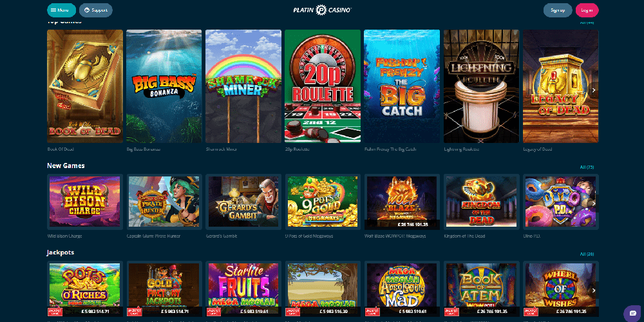Launch Big Bass Bonanza game
The width and height of the screenshot is (644, 322).
point(164,86)
